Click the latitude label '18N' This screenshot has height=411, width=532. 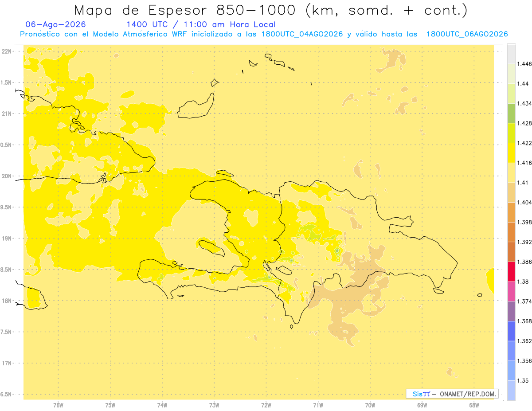click(7, 301)
